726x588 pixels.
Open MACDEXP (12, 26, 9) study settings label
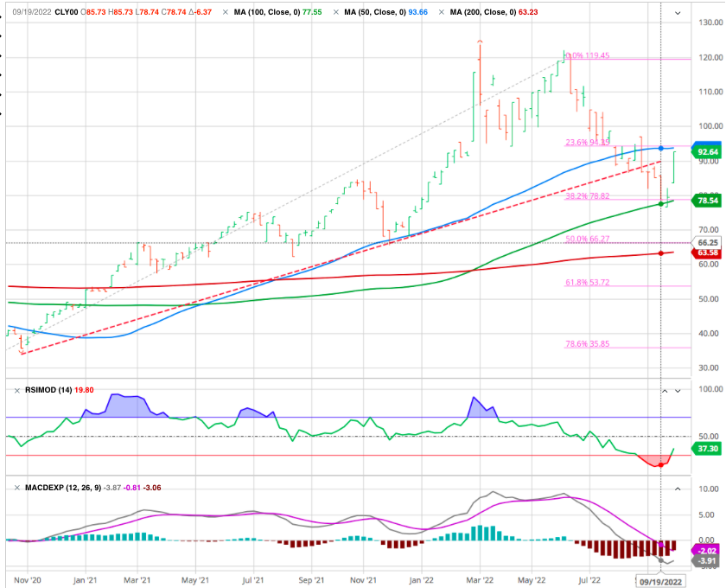click(x=63, y=488)
